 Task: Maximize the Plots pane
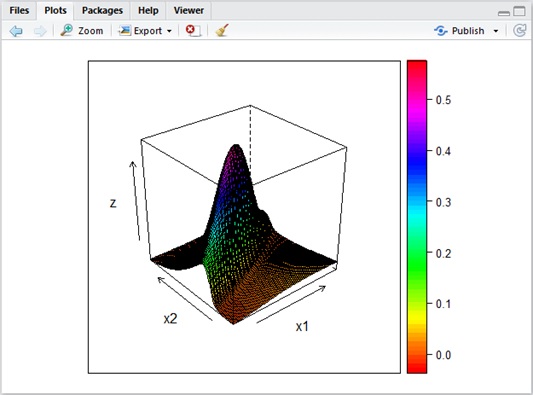point(519,11)
